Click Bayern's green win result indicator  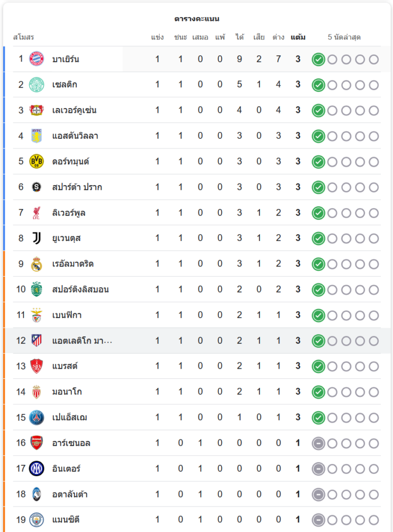pos(318,59)
